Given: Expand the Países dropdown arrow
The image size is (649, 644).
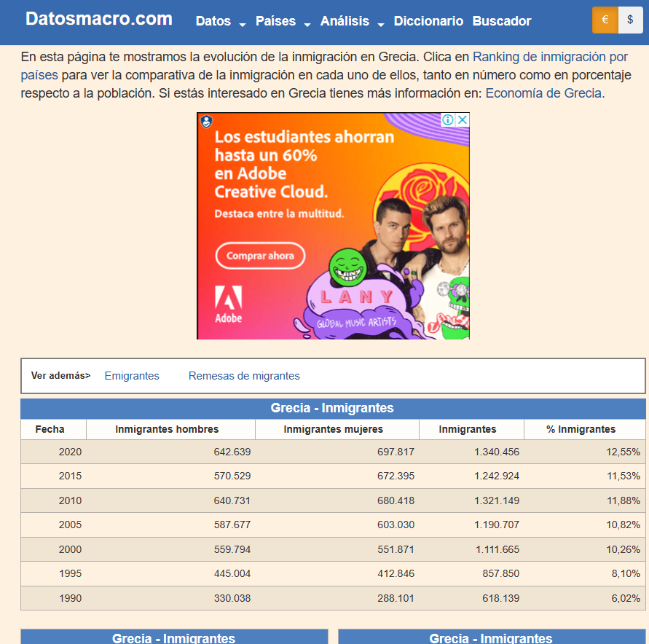Looking at the screenshot, I should (x=307, y=25).
